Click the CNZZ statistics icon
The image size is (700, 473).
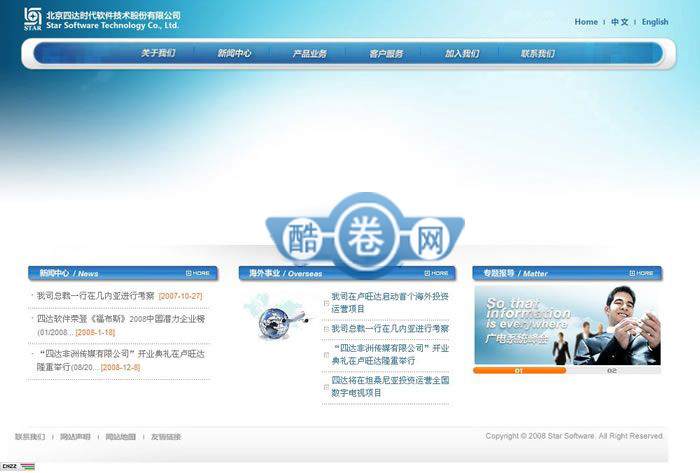click(18, 467)
